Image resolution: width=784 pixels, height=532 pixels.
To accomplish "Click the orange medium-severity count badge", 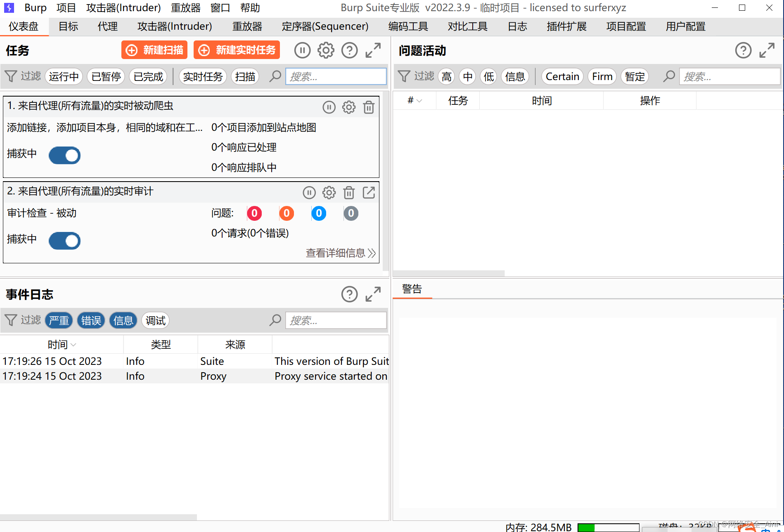I will click(x=287, y=213).
